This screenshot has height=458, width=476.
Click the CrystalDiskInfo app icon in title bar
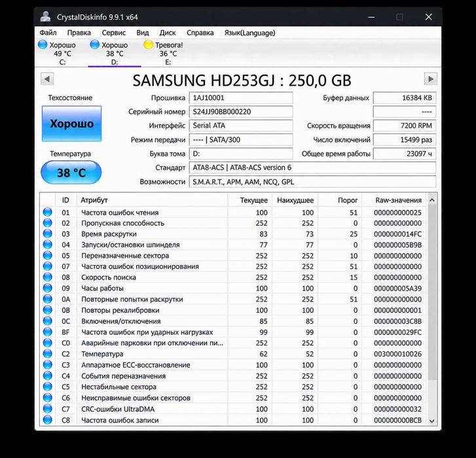[46, 16]
